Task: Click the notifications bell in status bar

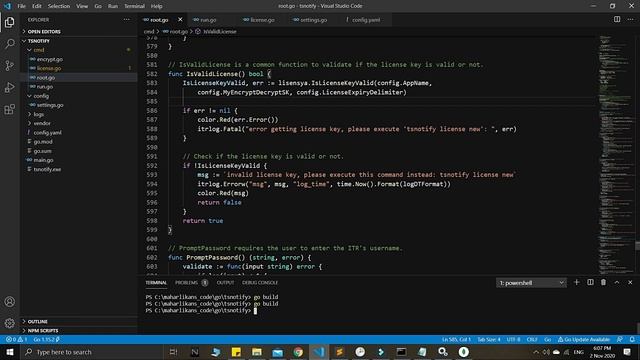Action: [632, 339]
